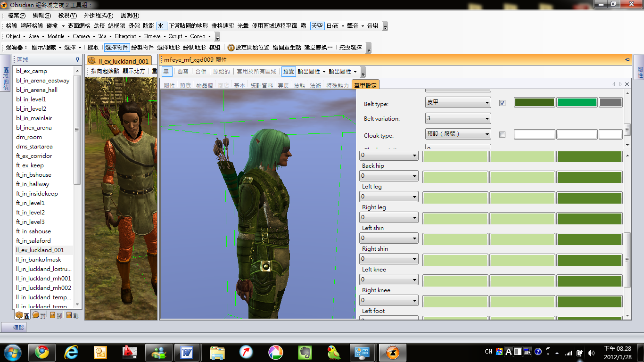Click the gray Belt type color swatch

coord(611,103)
